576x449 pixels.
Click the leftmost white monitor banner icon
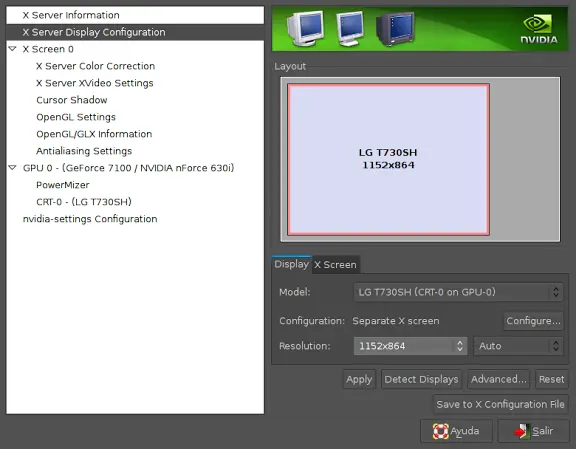click(305, 28)
